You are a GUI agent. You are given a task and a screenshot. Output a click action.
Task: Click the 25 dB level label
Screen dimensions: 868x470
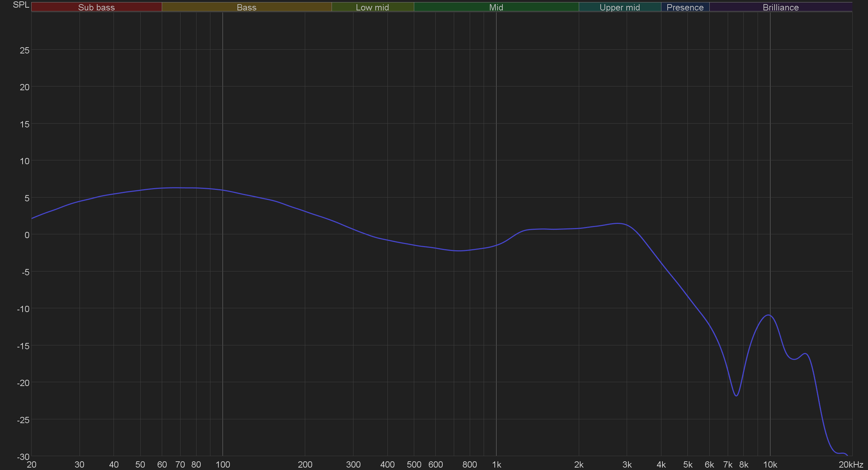point(24,50)
